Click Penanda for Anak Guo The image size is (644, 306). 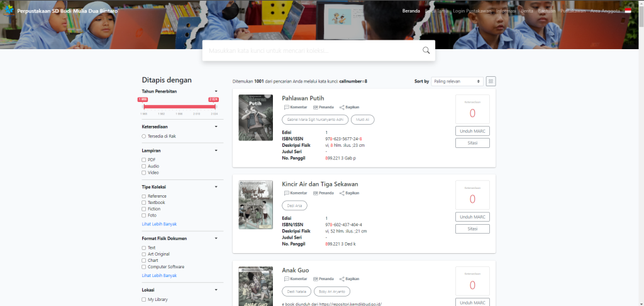323,279
